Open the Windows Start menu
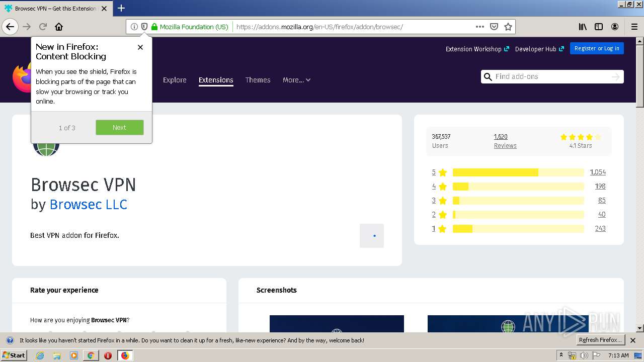The height and width of the screenshot is (362, 644). (14, 355)
